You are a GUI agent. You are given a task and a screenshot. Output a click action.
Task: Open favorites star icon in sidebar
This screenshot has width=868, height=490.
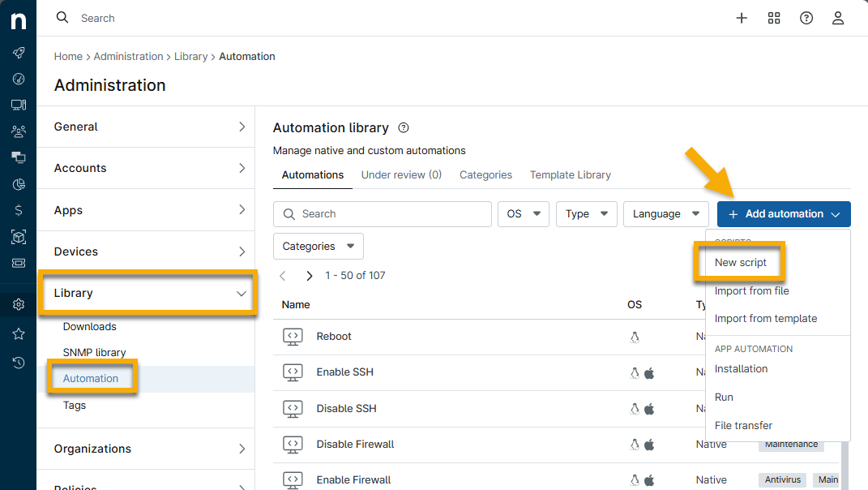point(18,333)
